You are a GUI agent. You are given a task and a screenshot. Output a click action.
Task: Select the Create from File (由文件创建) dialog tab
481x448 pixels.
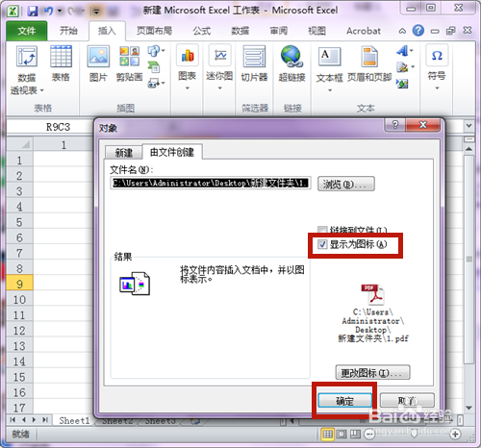(172, 152)
